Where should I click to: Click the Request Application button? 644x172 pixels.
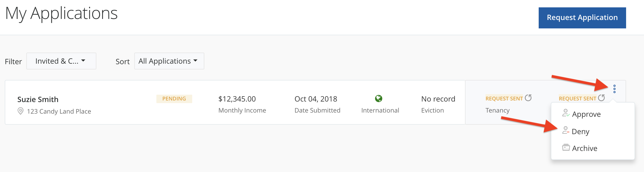(582, 18)
